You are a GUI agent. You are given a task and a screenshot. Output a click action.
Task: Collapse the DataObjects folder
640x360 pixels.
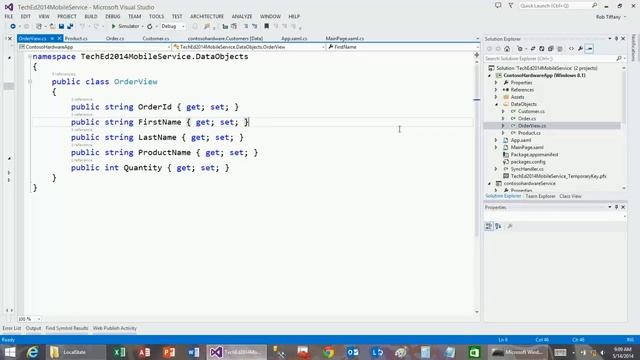pyautogui.click(x=496, y=104)
